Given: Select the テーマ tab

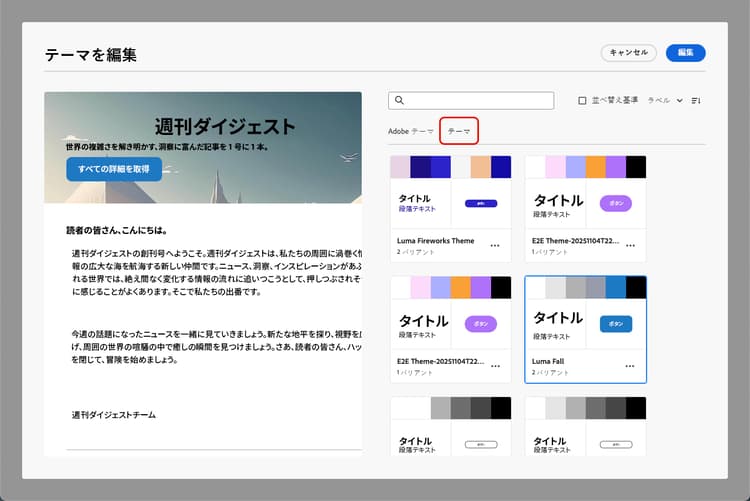Looking at the screenshot, I should (x=459, y=131).
